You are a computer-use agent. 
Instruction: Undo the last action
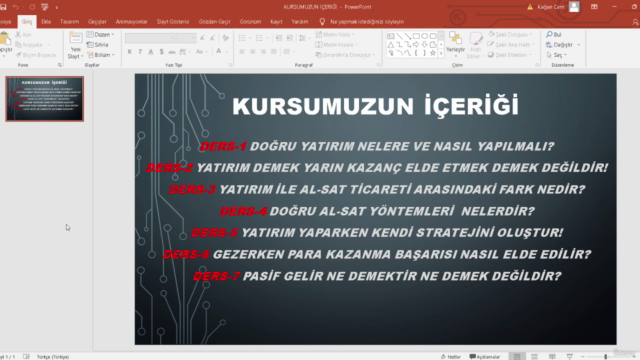click(16, 7)
